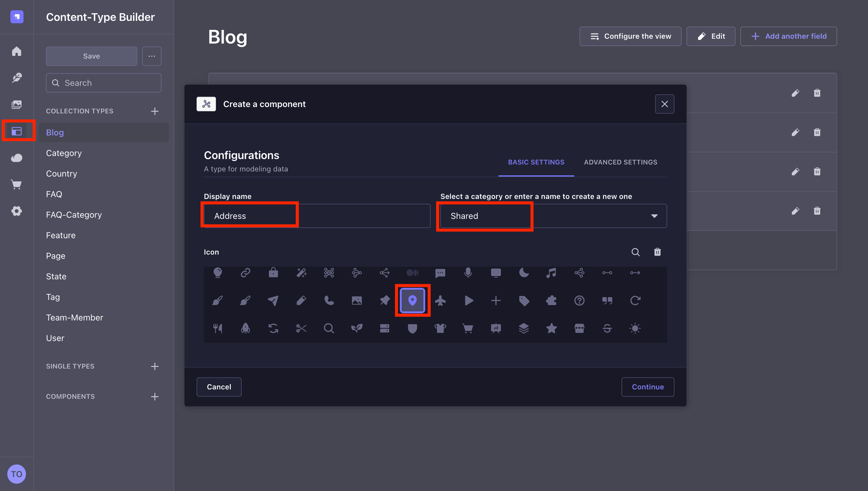Image resolution: width=868 pixels, height=491 pixels.
Task: Click Continue in the dialog
Action: pos(648,387)
